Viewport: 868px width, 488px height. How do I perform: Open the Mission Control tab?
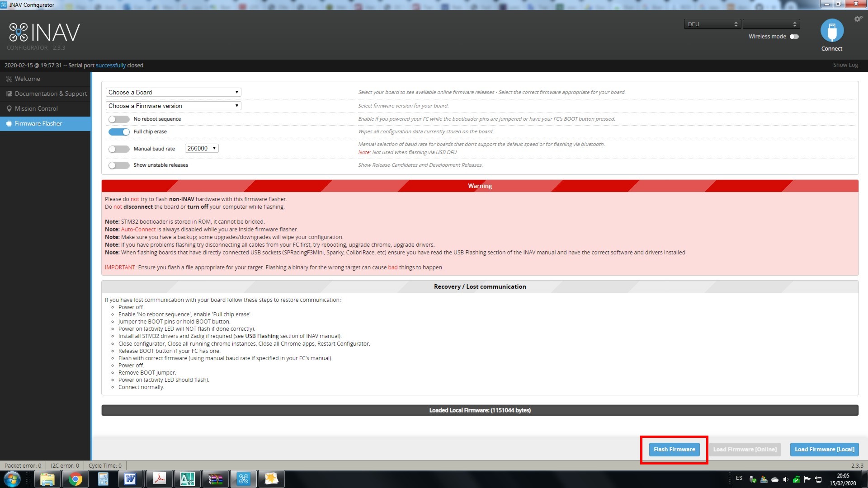(36, 108)
